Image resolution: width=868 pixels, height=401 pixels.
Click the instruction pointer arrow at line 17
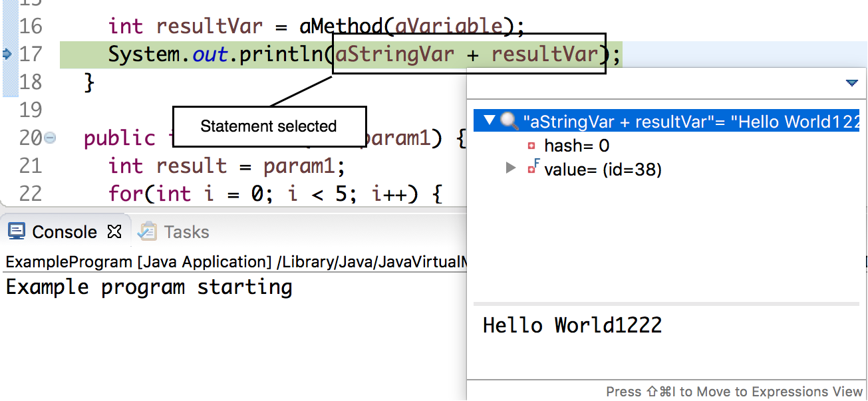click(7, 54)
